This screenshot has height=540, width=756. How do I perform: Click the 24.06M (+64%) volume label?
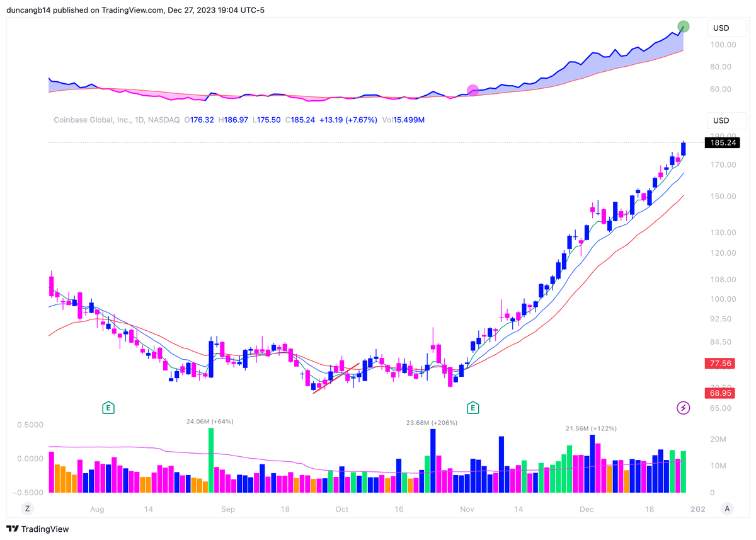tap(210, 421)
